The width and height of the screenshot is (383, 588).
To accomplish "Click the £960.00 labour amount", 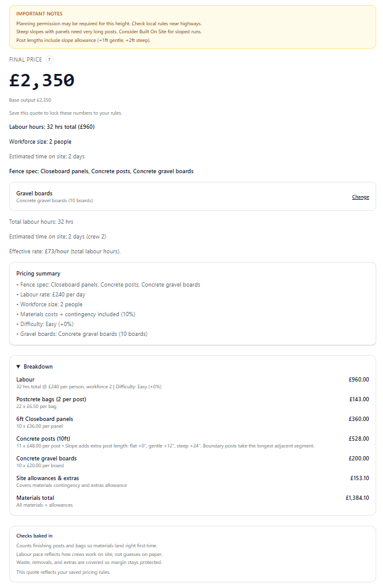I will point(359,380).
